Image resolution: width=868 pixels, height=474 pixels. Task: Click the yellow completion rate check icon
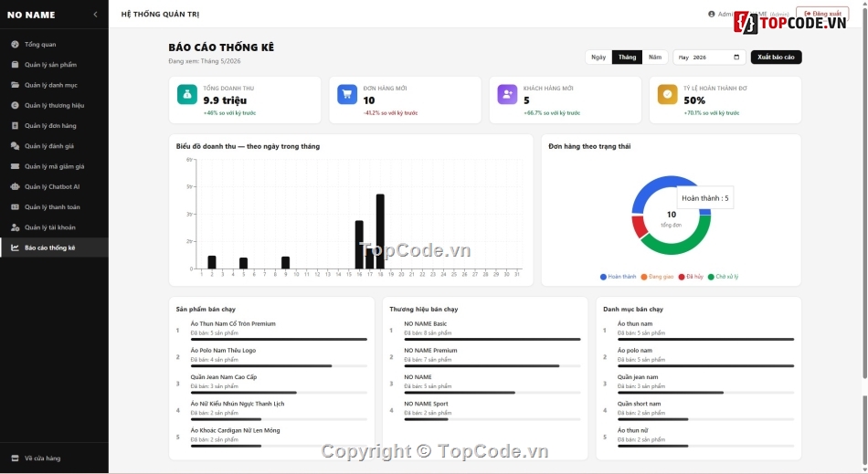tap(667, 95)
